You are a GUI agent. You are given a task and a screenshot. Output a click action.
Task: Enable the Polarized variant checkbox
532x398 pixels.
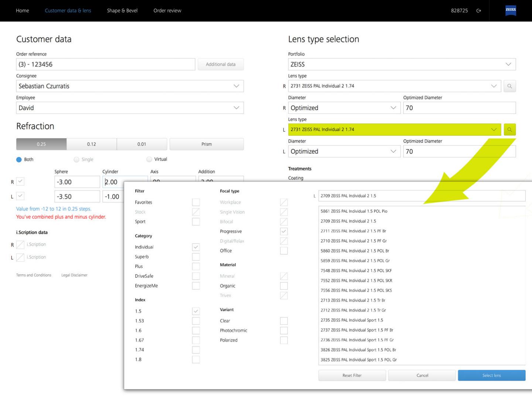(x=284, y=340)
